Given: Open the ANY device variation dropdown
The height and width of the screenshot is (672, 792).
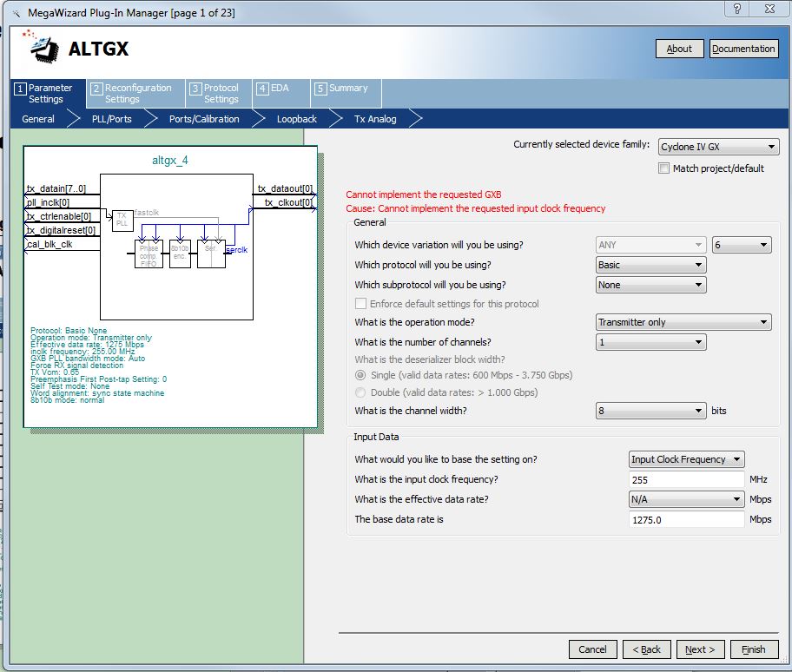Looking at the screenshot, I should point(650,245).
